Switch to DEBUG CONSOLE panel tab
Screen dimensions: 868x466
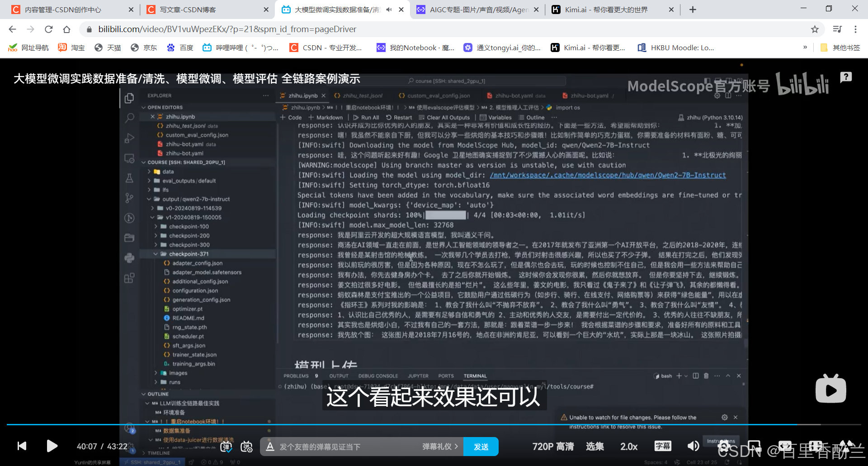click(x=378, y=376)
